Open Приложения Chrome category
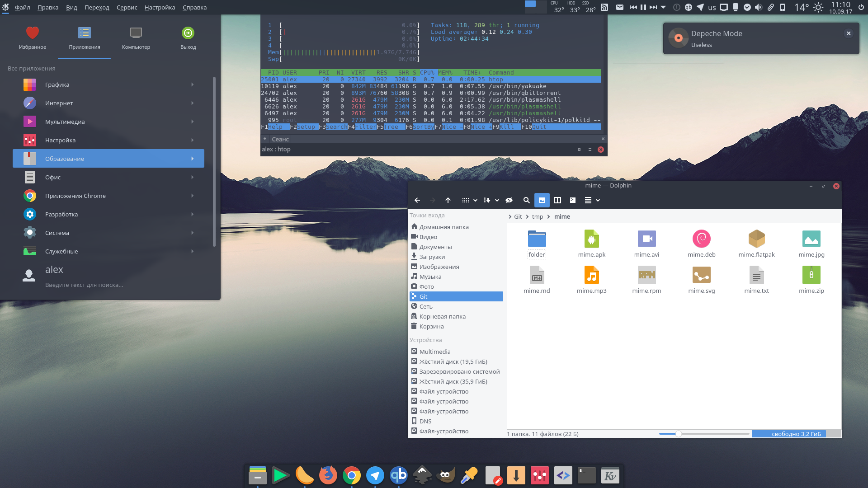This screenshot has height=488, width=868. pos(108,196)
